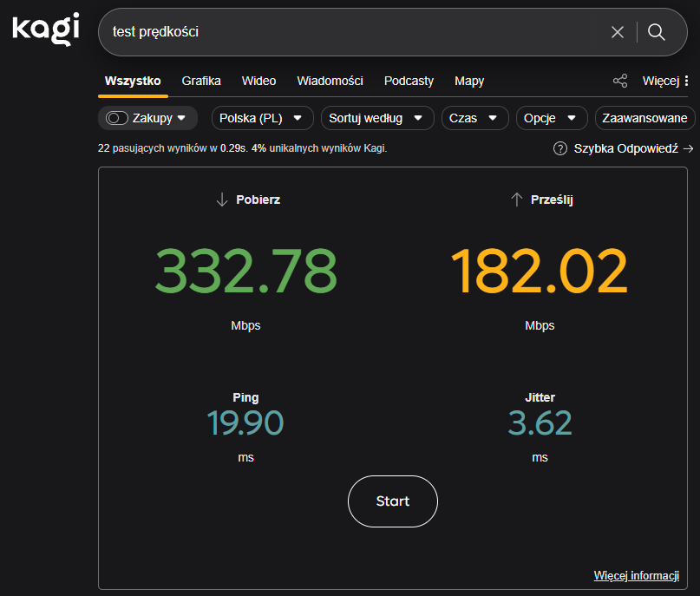Click the download arrow icon beside Pobierz
This screenshot has width=700, height=596.
tap(222, 200)
